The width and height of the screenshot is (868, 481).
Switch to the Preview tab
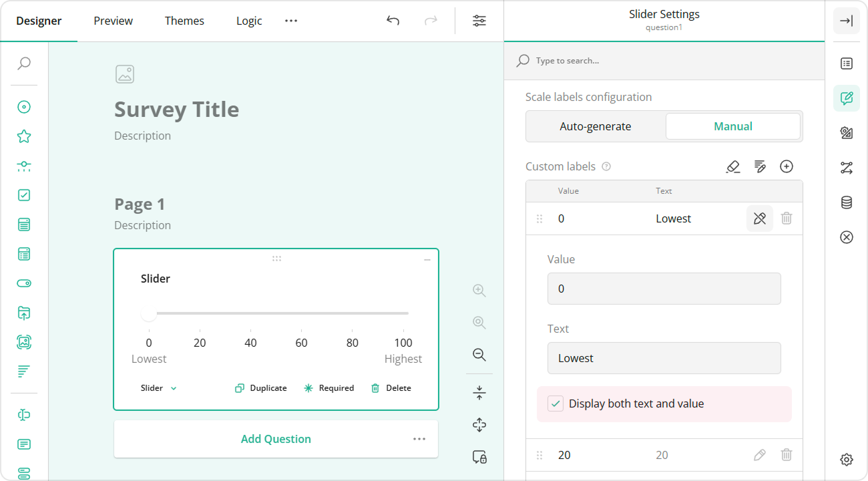[112, 21]
